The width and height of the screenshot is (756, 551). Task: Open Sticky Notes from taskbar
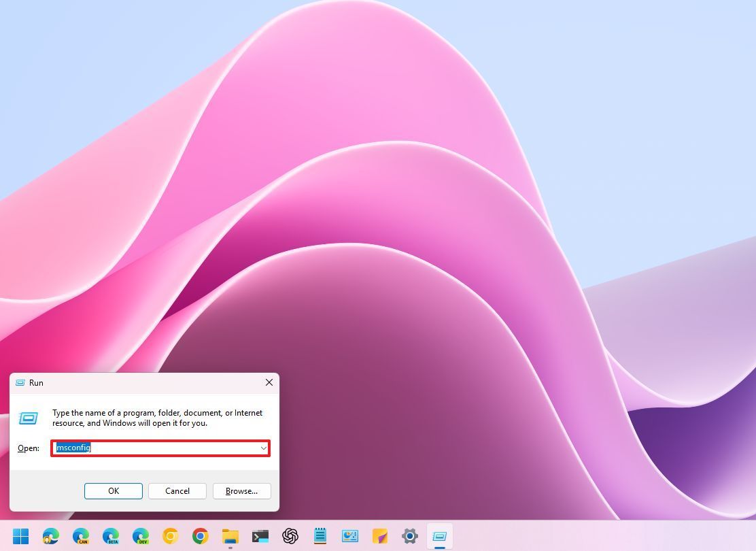(379, 536)
